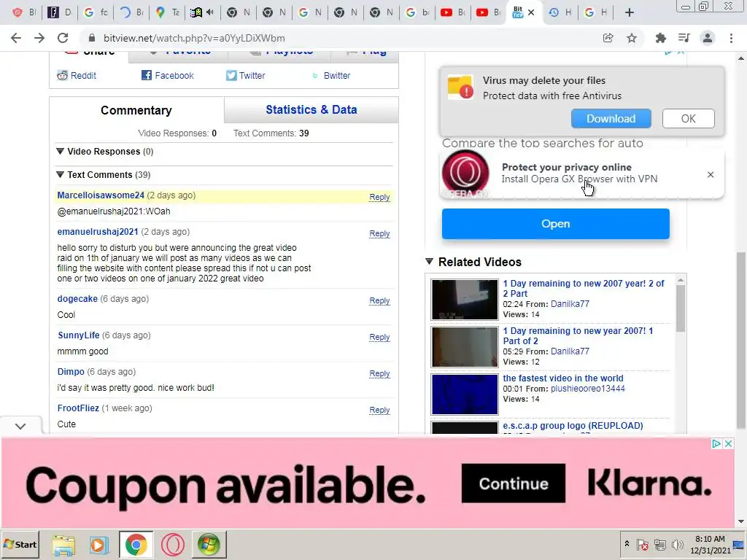Open e.s.c.a.p group logo (REUPLOAD) video
747x560 pixels.
pos(573,426)
